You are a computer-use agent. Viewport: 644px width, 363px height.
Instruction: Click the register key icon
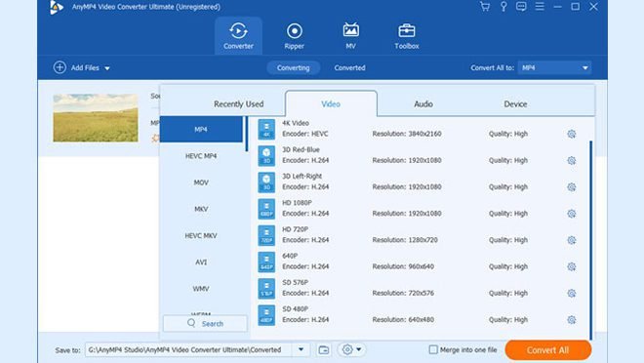click(503, 7)
